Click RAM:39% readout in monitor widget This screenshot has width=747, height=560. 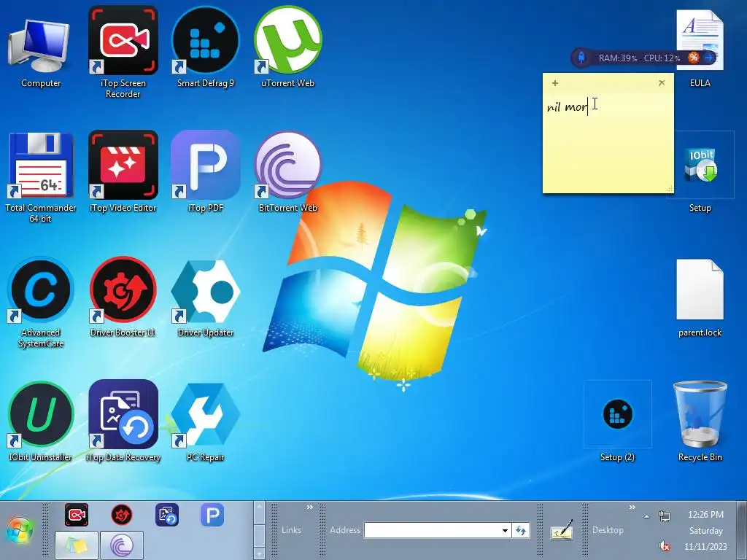coord(617,58)
